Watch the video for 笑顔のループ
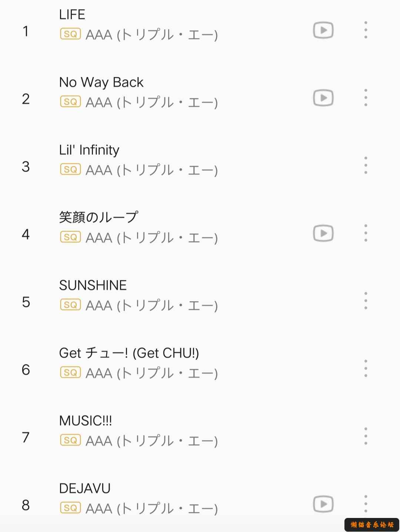 pos(323,233)
